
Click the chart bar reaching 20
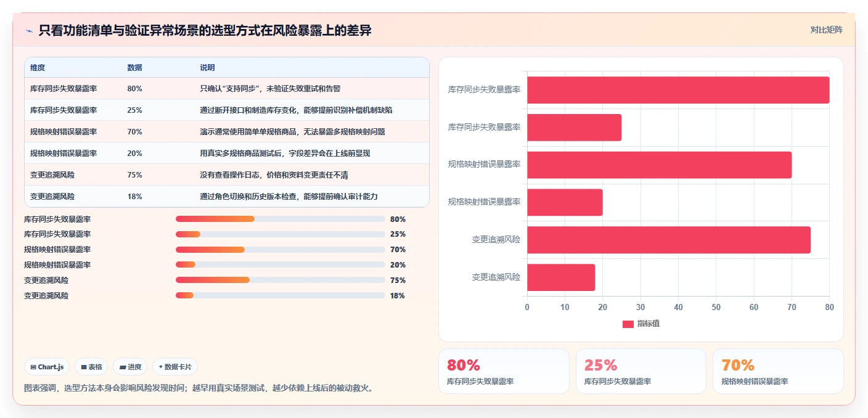(x=565, y=202)
